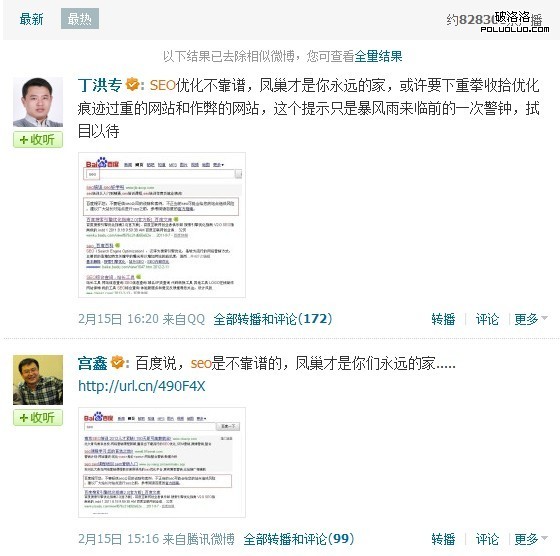Click 转播 under 宫鑫's post
The height and width of the screenshot is (556, 560).
click(443, 539)
